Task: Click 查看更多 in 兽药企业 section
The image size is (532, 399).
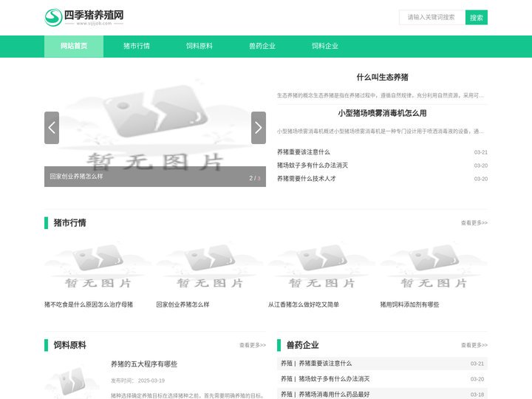Action: tap(474, 345)
